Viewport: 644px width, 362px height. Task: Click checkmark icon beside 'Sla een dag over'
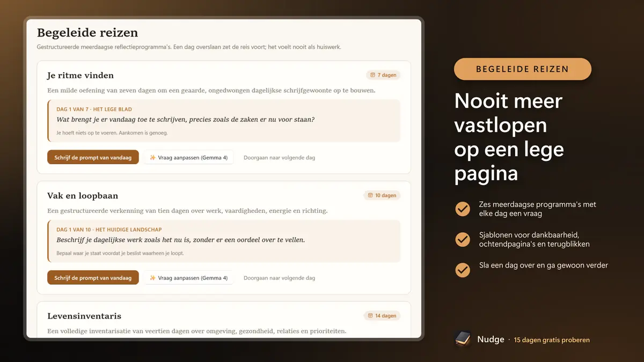pos(463,270)
